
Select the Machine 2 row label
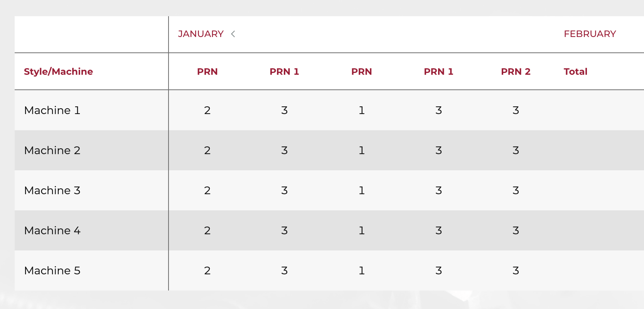[x=52, y=150]
